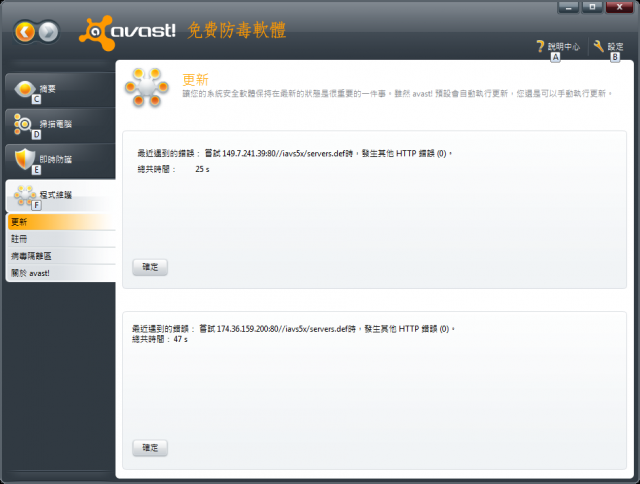The image size is (640, 484).
Task: Click the 免費防毒軟體 product title text
Action: 237,30
